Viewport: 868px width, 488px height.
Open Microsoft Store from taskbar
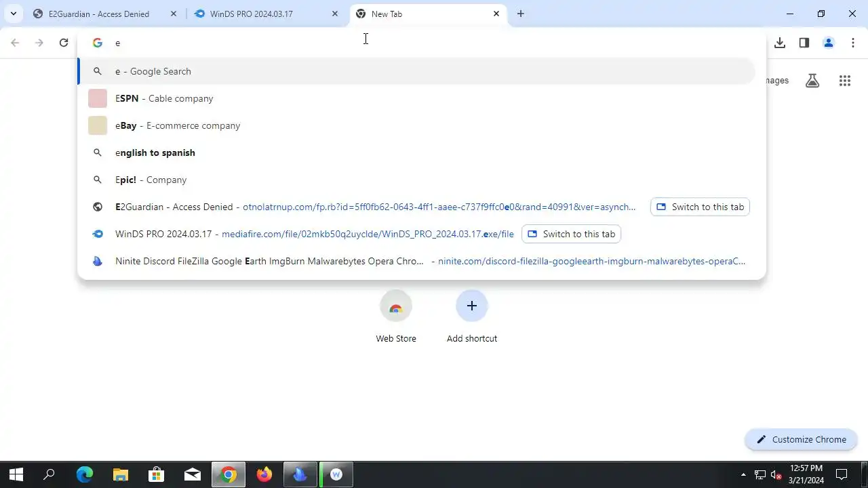[157, 475]
